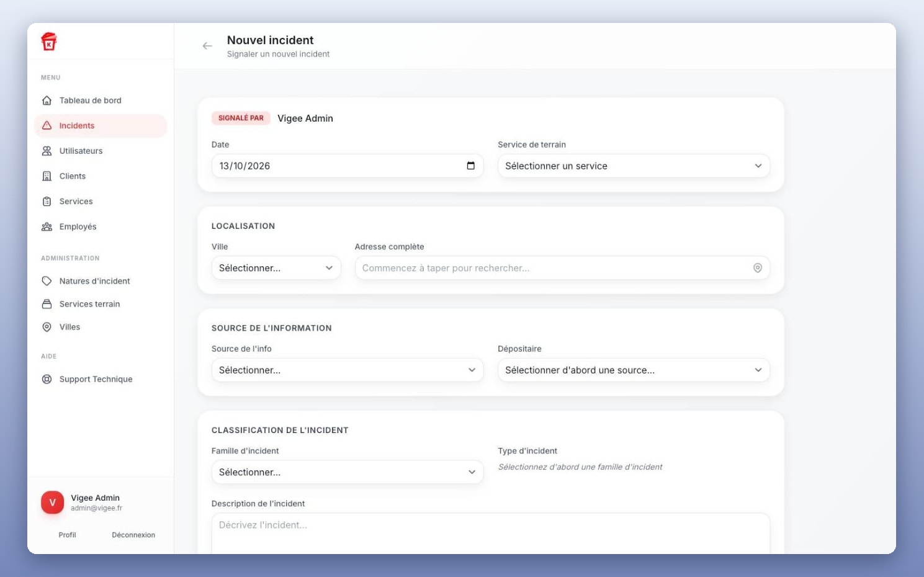Click the house icon for Tableau de bord
924x577 pixels.
[x=47, y=101]
